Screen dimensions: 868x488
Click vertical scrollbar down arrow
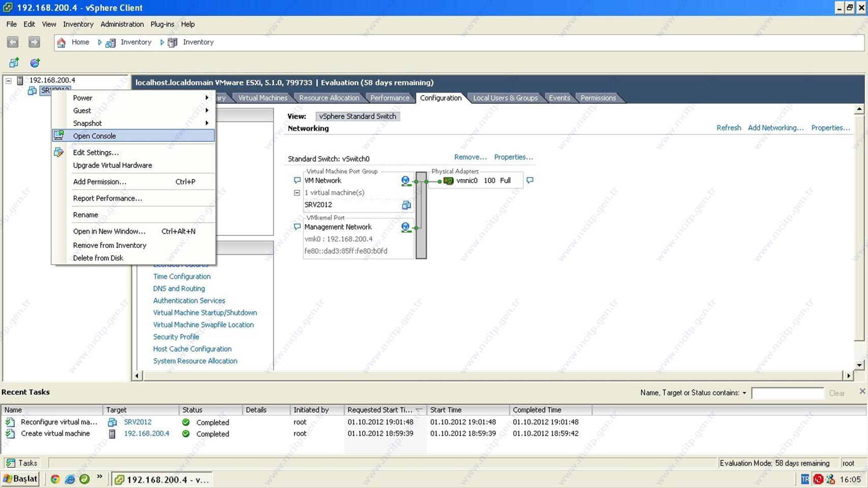click(859, 365)
